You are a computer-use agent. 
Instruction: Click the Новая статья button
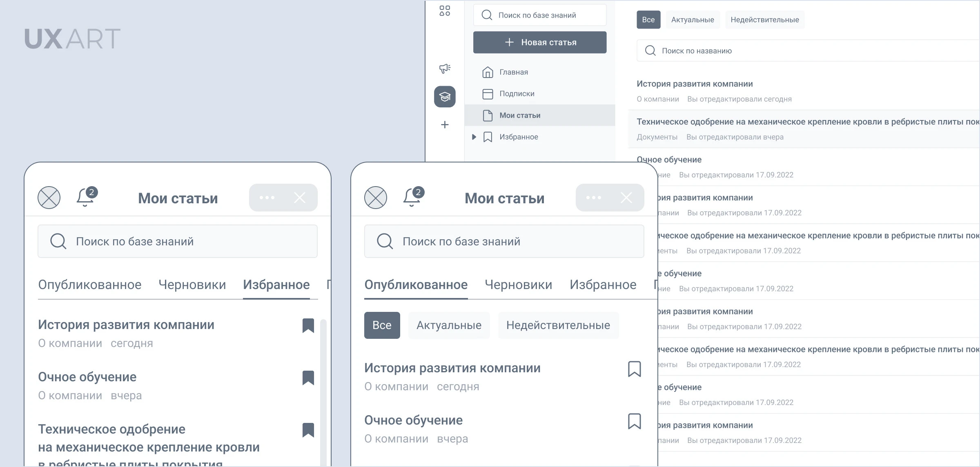(539, 42)
